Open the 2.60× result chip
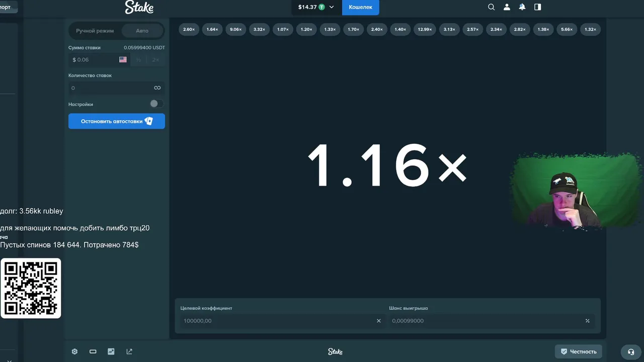This screenshot has width=644, height=362. (x=189, y=29)
